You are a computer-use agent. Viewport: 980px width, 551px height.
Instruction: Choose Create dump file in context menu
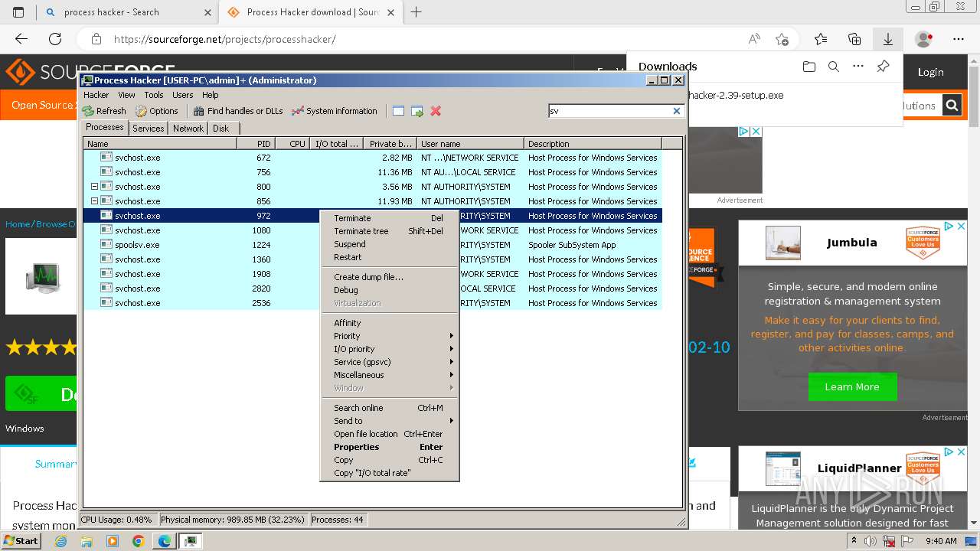[x=389, y=277]
